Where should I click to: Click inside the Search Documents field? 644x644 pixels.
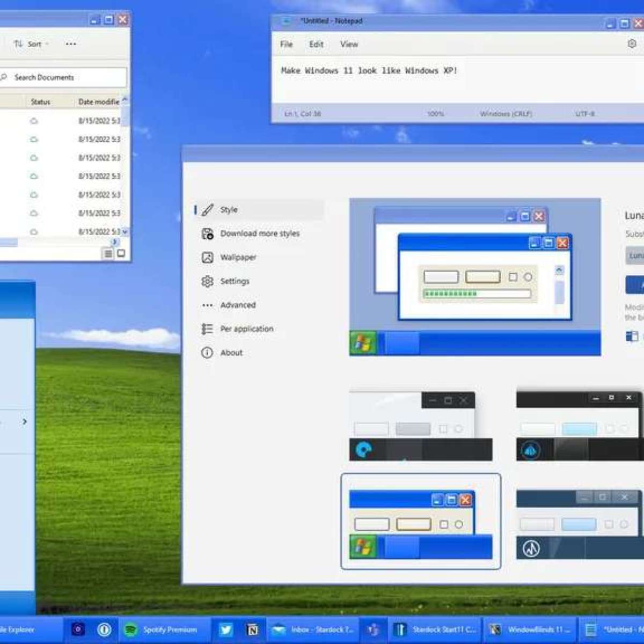pos(64,77)
